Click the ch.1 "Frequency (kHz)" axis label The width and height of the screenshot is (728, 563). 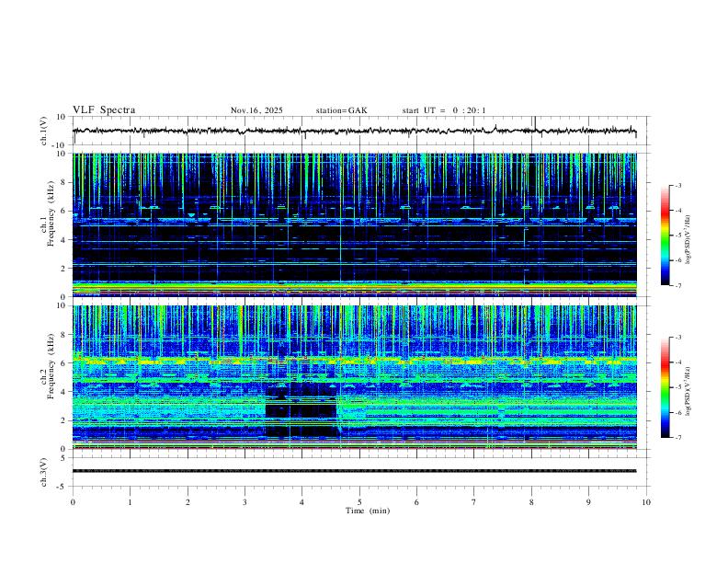51,213
